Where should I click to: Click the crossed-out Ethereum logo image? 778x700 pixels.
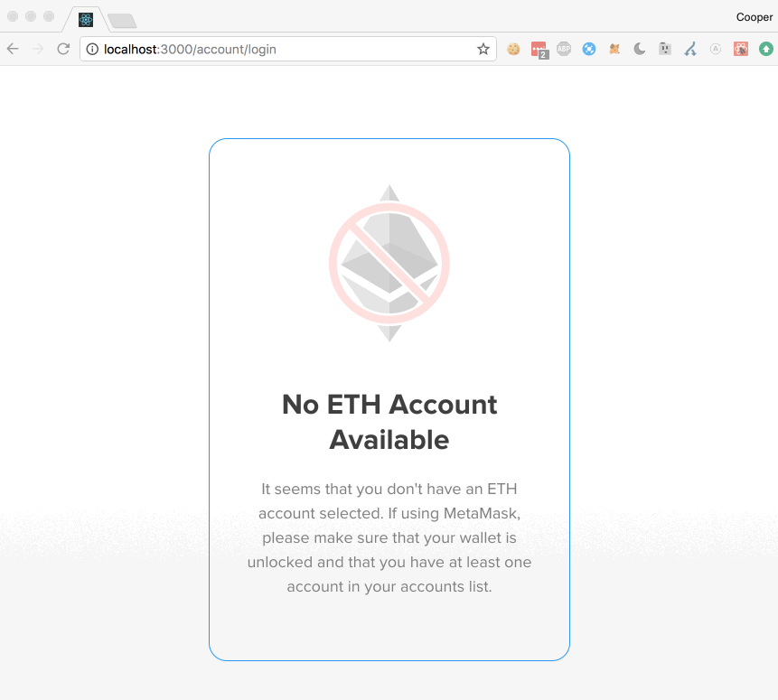(x=389, y=264)
